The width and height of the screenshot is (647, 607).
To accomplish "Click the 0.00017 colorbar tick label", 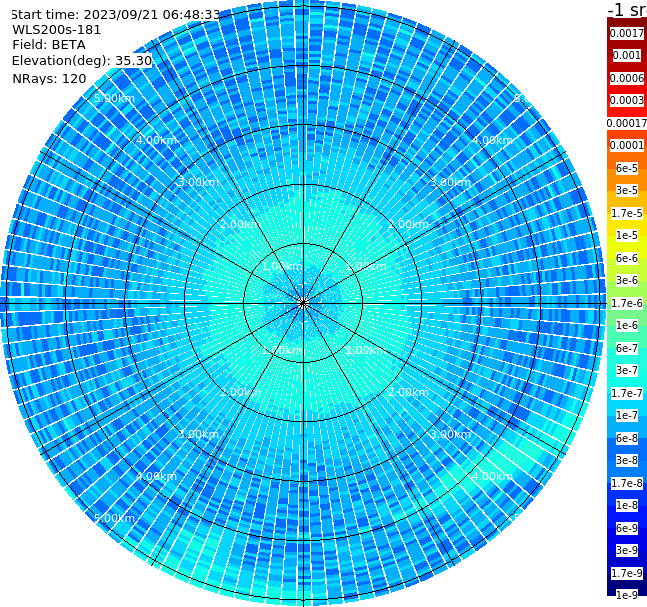I will pos(627,123).
